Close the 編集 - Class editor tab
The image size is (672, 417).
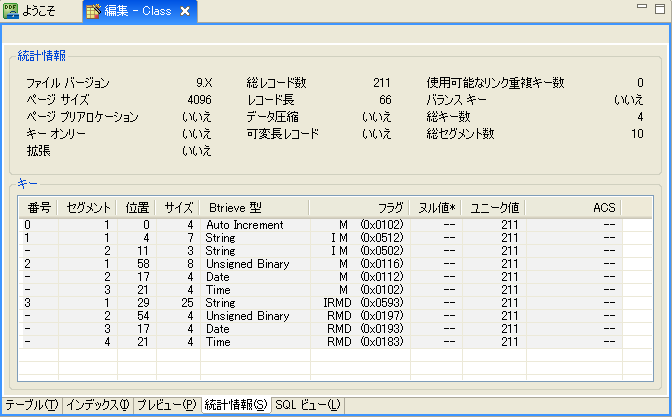point(186,12)
